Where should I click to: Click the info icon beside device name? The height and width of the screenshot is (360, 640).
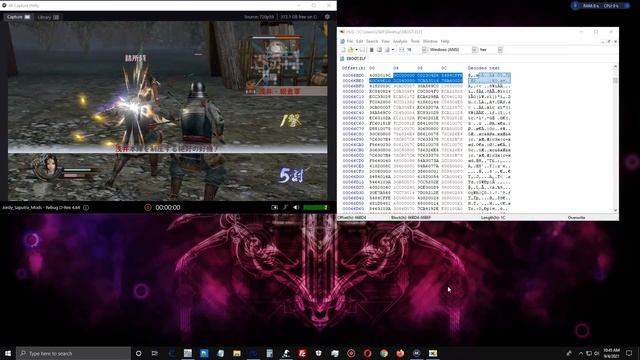[86, 207]
